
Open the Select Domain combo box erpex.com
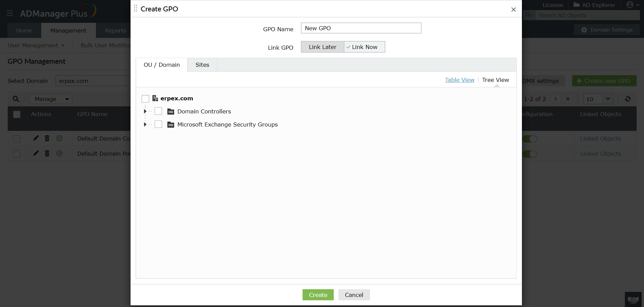coord(93,81)
